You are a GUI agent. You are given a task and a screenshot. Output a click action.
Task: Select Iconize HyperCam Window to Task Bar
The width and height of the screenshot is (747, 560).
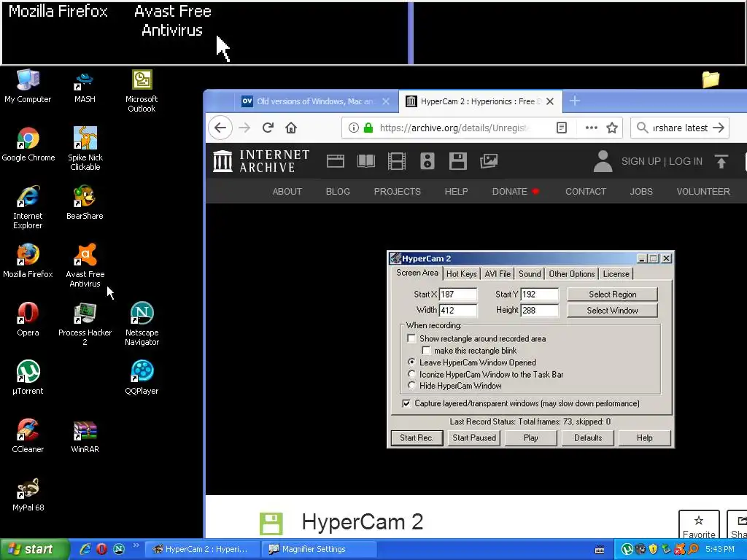point(412,374)
